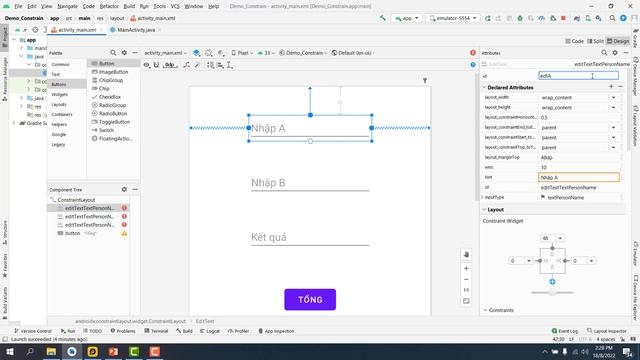
Task: Switch to the MainActivity.java tab
Action: click(136, 30)
